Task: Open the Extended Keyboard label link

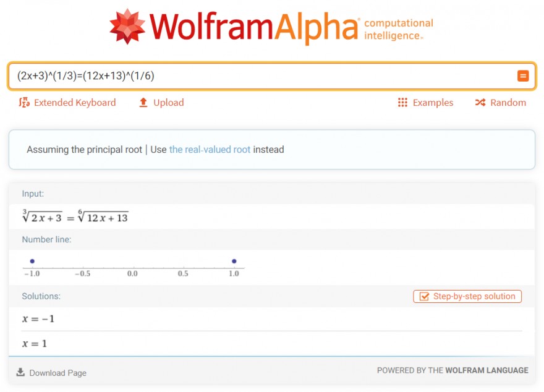Action: (75, 103)
